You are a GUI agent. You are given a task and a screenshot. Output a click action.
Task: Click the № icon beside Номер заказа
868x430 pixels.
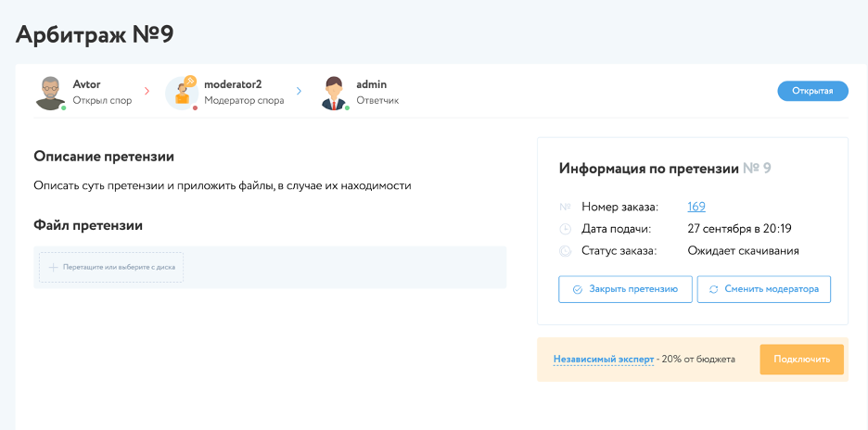(566, 207)
